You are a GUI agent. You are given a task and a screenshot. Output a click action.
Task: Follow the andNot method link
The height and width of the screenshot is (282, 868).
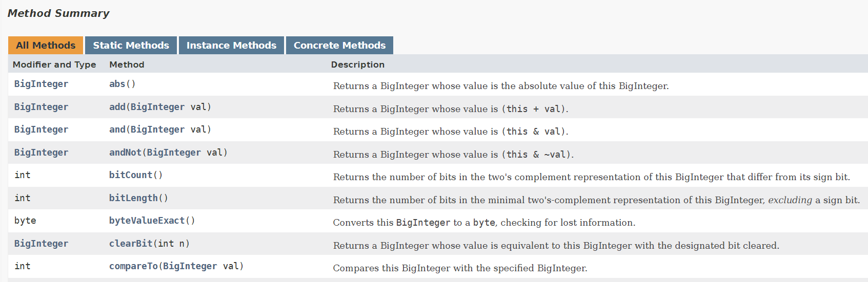click(125, 153)
